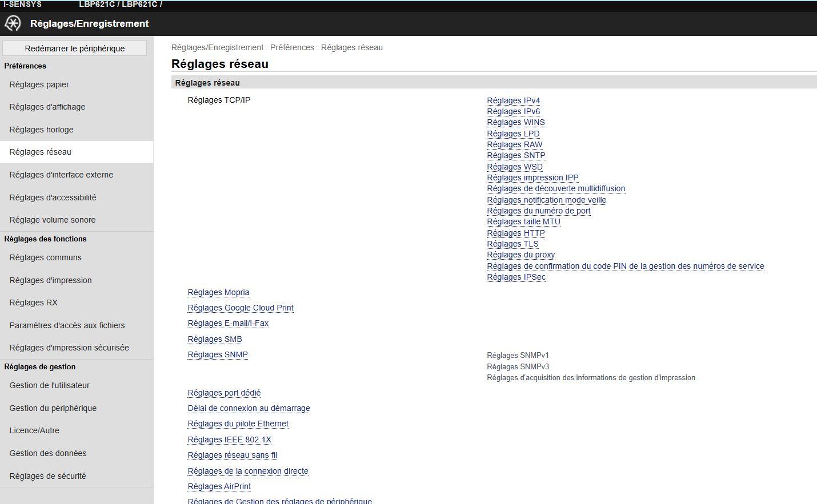Click the Réglages IPv4 link
This screenshot has width=817, height=504.
[513, 100]
